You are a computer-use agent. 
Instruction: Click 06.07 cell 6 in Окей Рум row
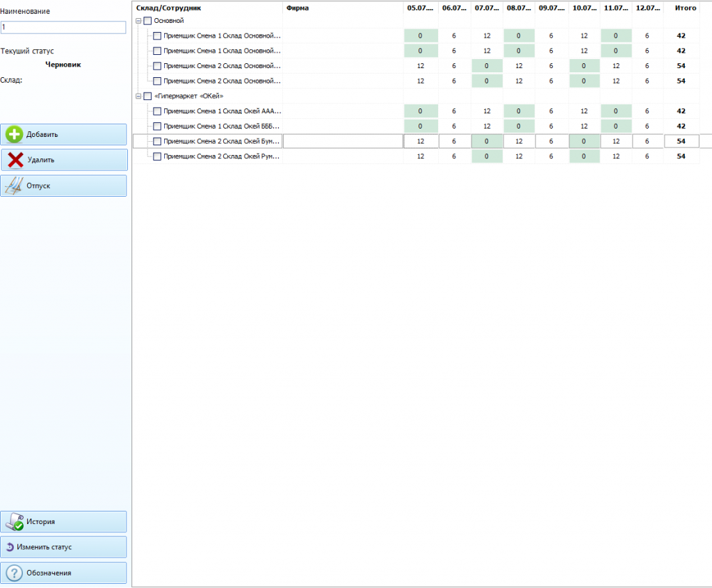pos(454,156)
